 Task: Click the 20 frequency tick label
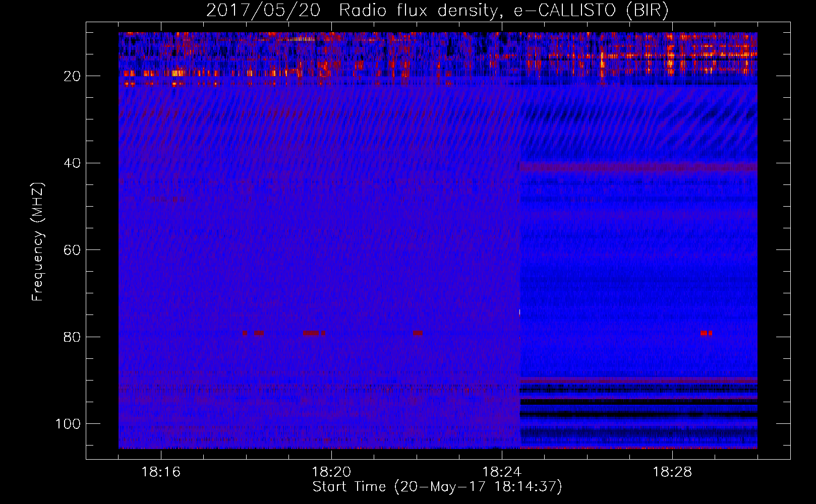(x=73, y=76)
